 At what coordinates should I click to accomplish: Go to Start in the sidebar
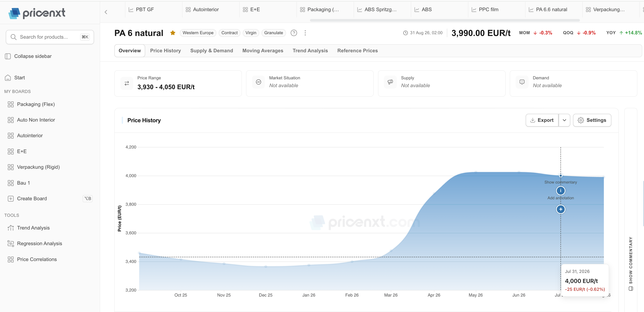point(15,78)
